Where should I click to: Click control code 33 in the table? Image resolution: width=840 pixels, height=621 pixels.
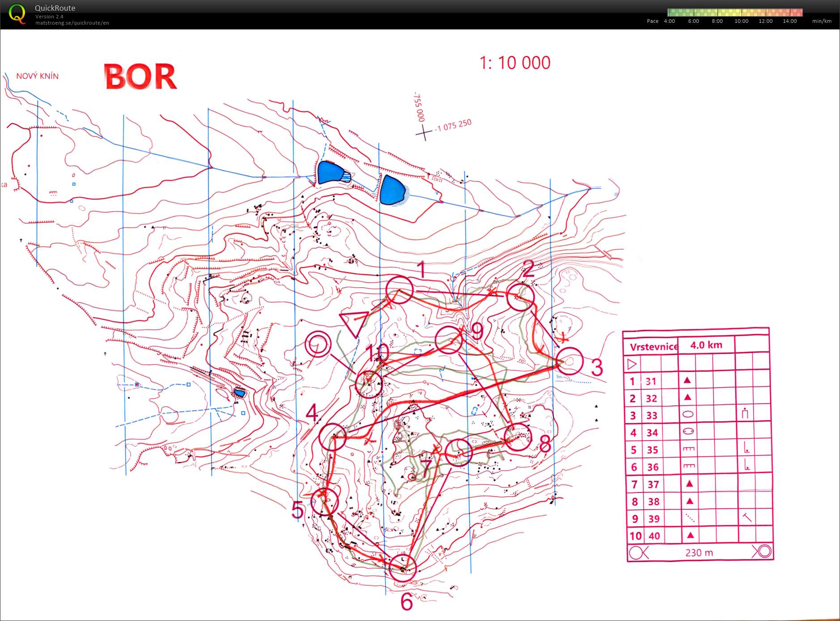coord(652,415)
